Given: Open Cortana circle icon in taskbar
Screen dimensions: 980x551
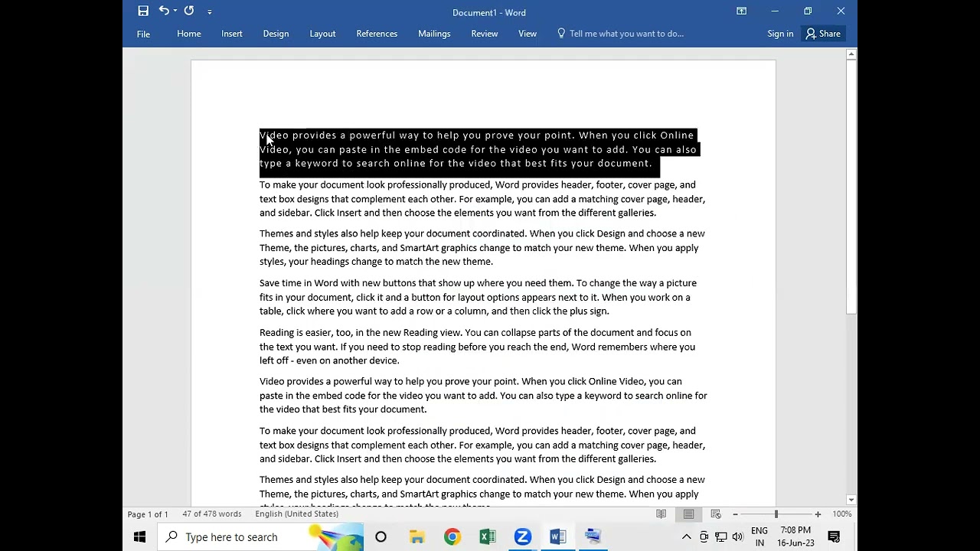Looking at the screenshot, I should 381,537.
